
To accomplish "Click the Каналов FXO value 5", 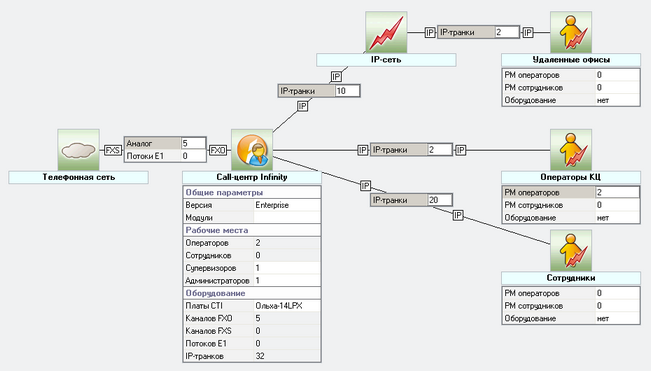I will click(x=286, y=318).
